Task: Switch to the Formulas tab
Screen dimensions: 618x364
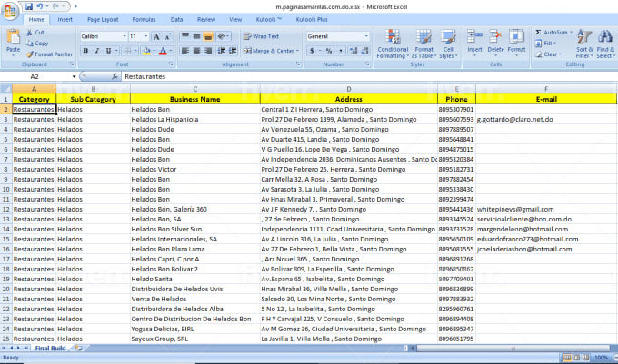Action: [144, 20]
